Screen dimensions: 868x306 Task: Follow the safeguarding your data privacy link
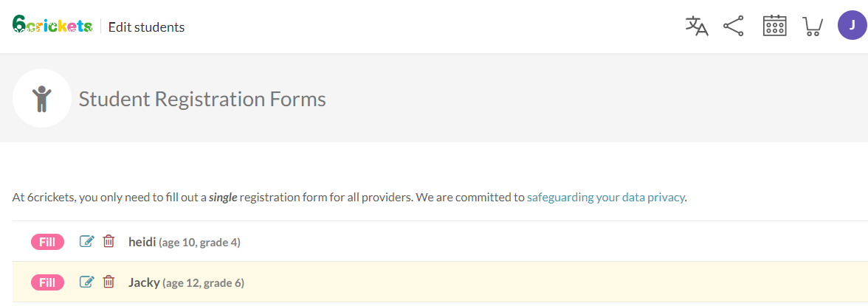606,197
